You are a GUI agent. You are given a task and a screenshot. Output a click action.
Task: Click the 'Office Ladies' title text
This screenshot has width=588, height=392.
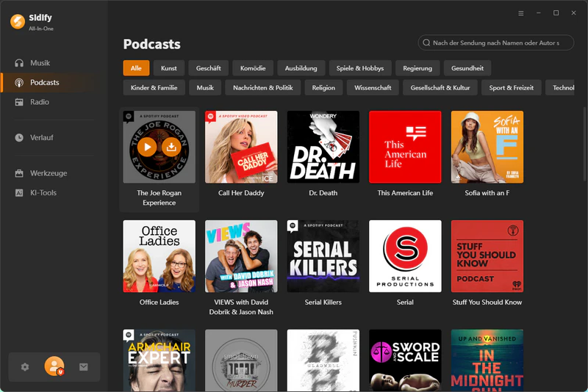point(159,302)
